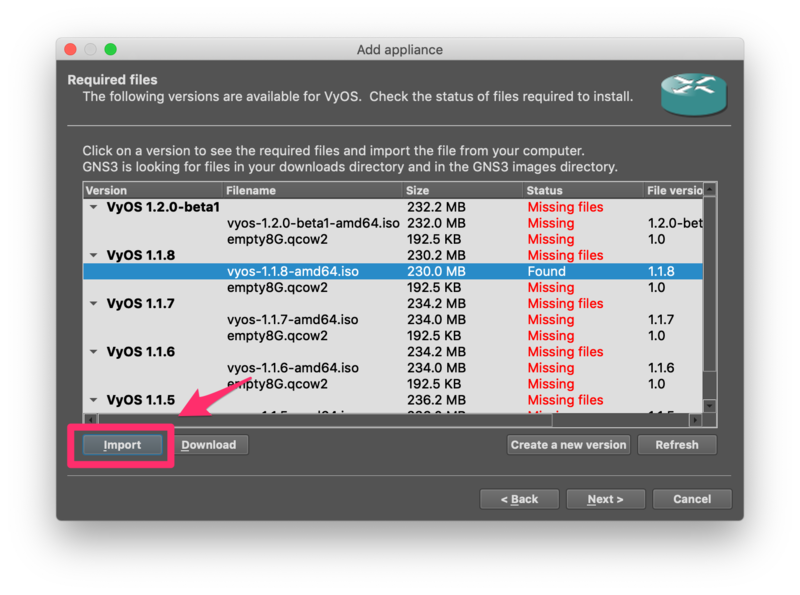Click the vertical scrollbar down arrow
The image size is (800, 595).
pyautogui.click(x=710, y=406)
